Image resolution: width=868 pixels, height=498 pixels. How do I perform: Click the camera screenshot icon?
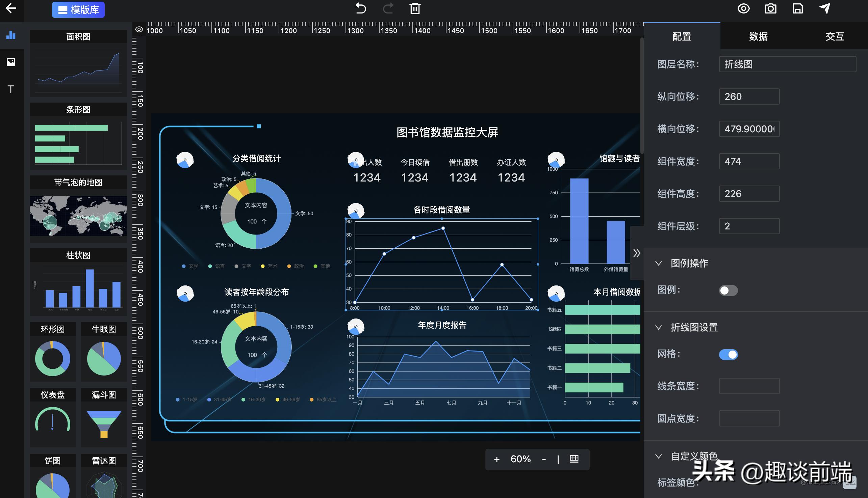click(770, 8)
